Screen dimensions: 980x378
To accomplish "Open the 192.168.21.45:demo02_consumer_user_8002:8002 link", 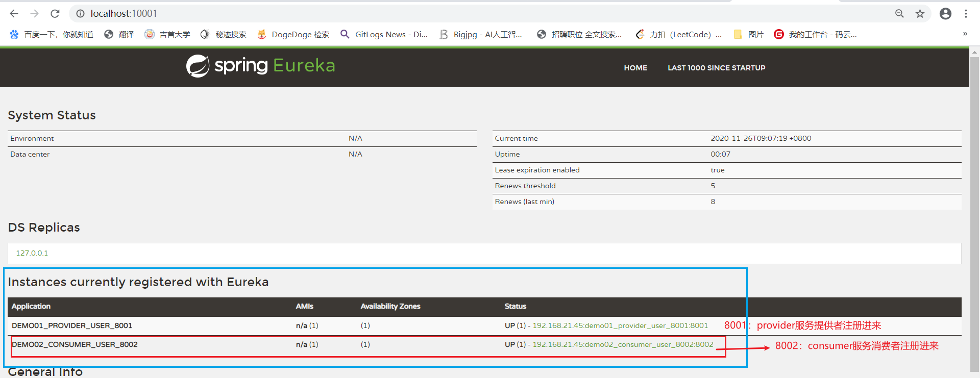I will pyautogui.click(x=623, y=344).
